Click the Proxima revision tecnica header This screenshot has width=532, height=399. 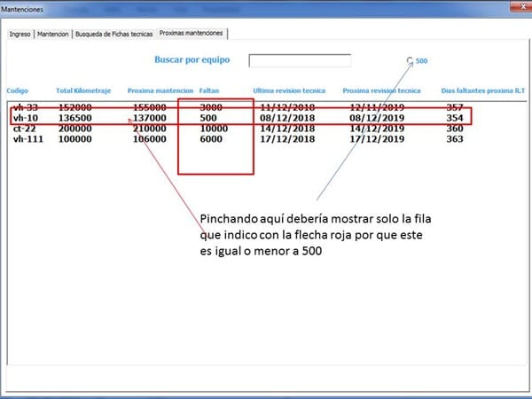click(x=381, y=90)
